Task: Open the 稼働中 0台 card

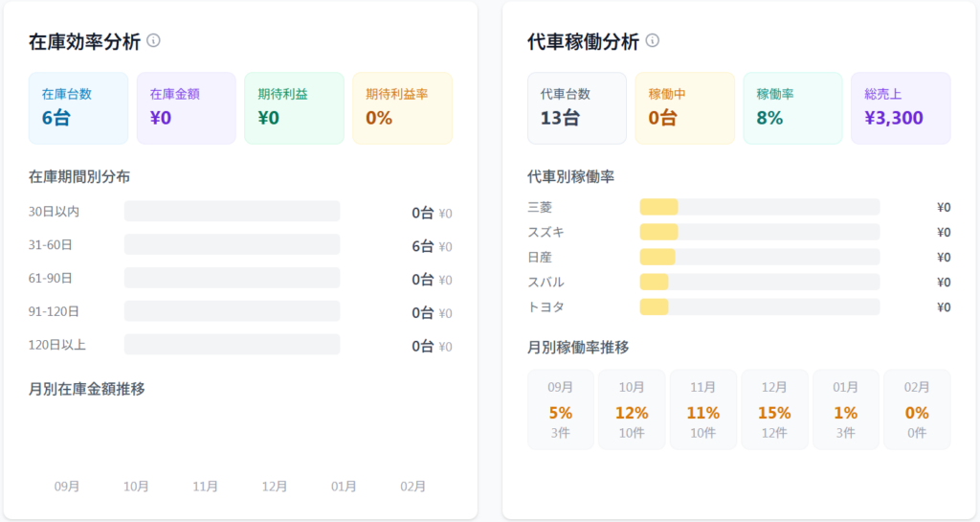Action: 685,108
